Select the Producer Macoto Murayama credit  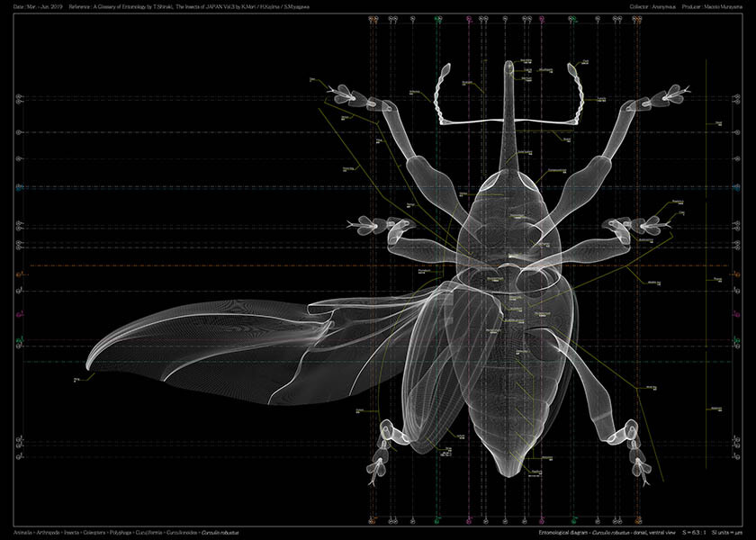tap(716, 5)
